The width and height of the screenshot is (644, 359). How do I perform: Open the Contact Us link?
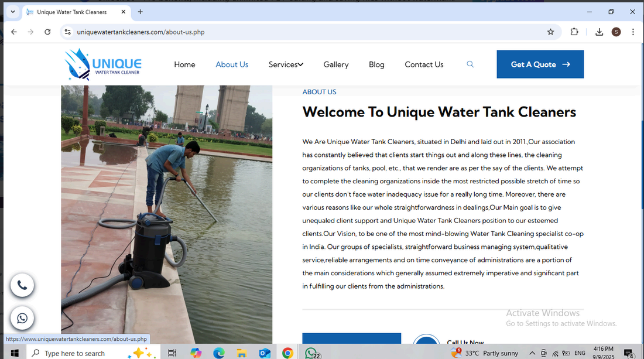(x=424, y=64)
